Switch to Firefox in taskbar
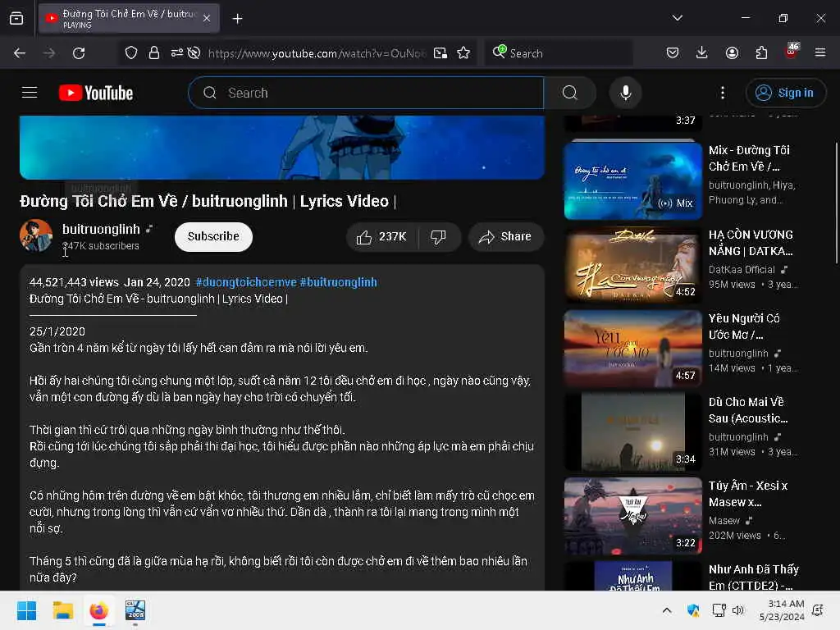This screenshot has width=840, height=630. [x=98, y=610]
